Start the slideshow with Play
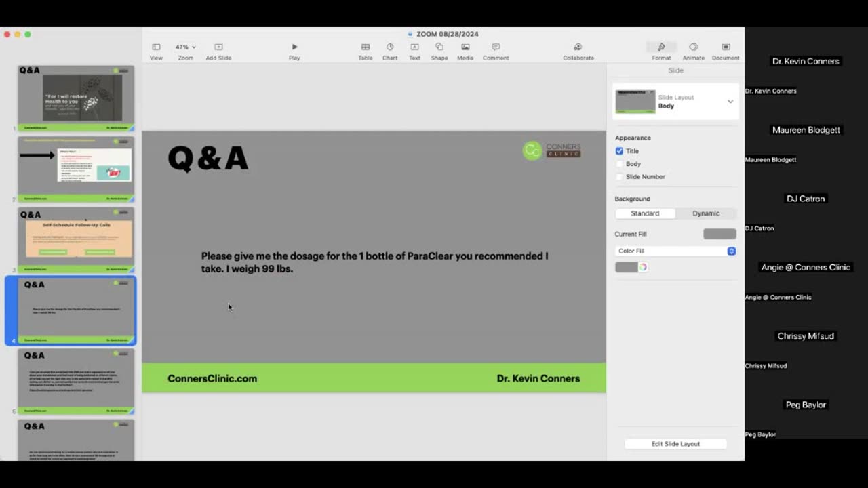The height and width of the screenshot is (488, 868). tap(294, 52)
